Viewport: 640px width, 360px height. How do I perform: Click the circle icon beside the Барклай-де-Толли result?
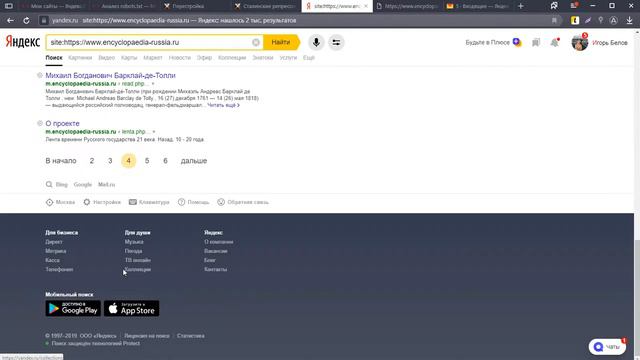click(x=40, y=75)
